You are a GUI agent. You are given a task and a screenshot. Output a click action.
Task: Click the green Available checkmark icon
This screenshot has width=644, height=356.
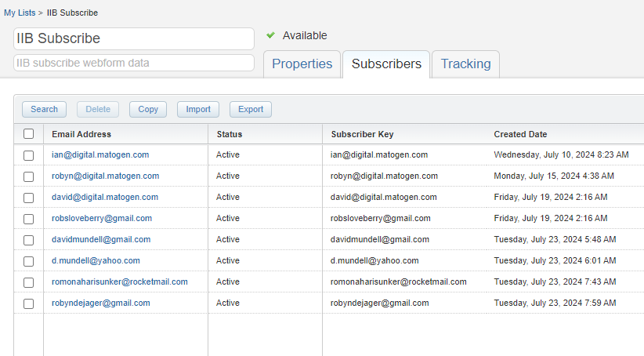(271, 35)
